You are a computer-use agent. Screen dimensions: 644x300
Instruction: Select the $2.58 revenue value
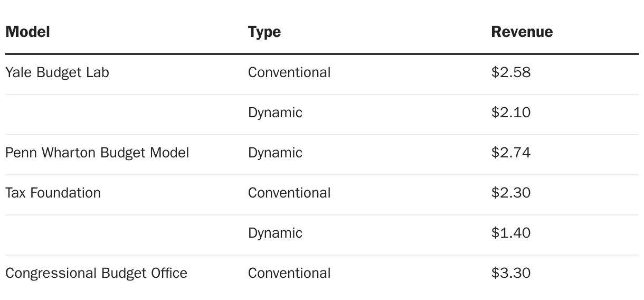coord(510,72)
